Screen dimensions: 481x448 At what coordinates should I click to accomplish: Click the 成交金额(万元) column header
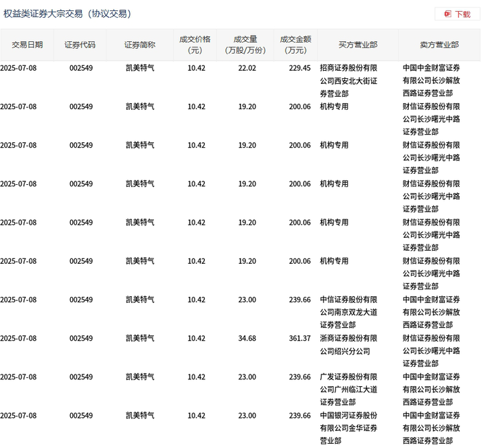click(x=295, y=45)
